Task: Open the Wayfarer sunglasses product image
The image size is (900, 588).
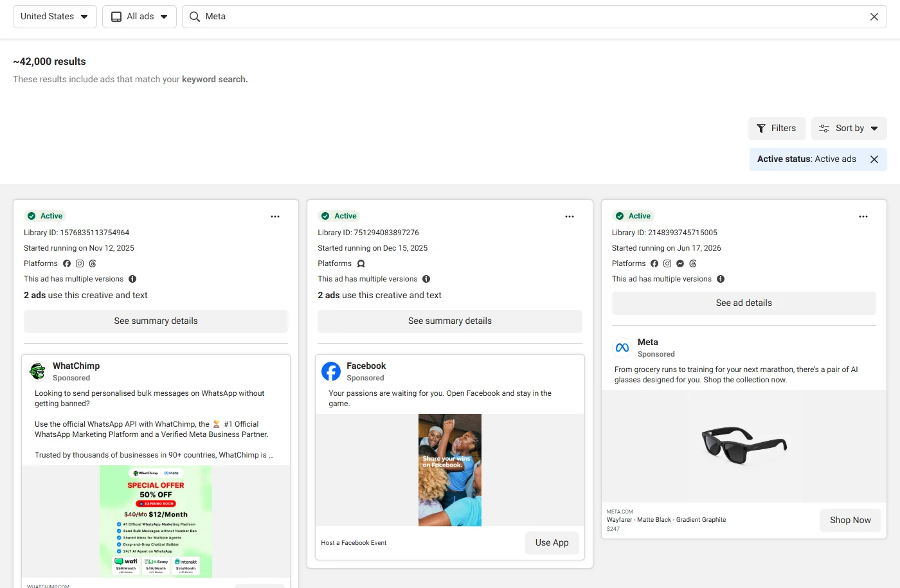Action: (x=744, y=446)
